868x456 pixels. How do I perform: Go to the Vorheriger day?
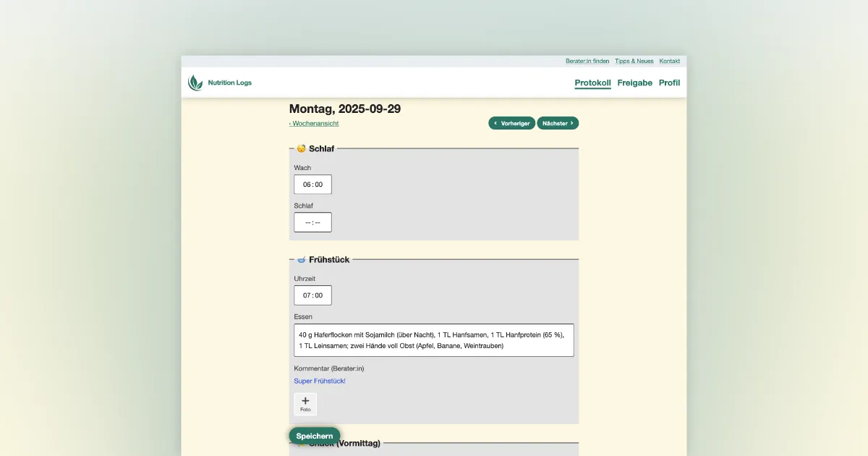click(x=511, y=123)
